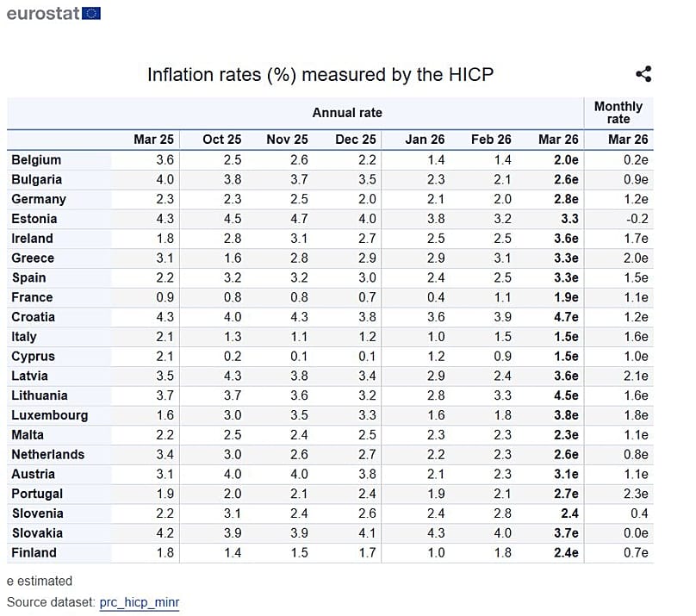Viewport: 696px width, 616px height.
Task: Select the Jan 26 column header
Action: coord(425,140)
